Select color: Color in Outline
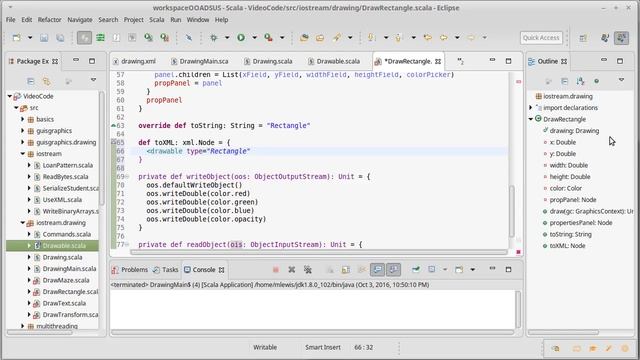 [565, 188]
